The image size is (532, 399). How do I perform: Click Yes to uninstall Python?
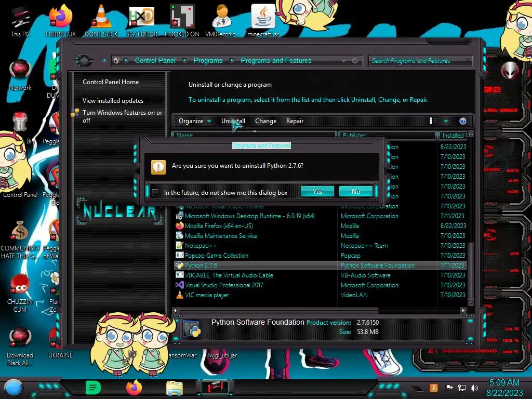(x=317, y=191)
